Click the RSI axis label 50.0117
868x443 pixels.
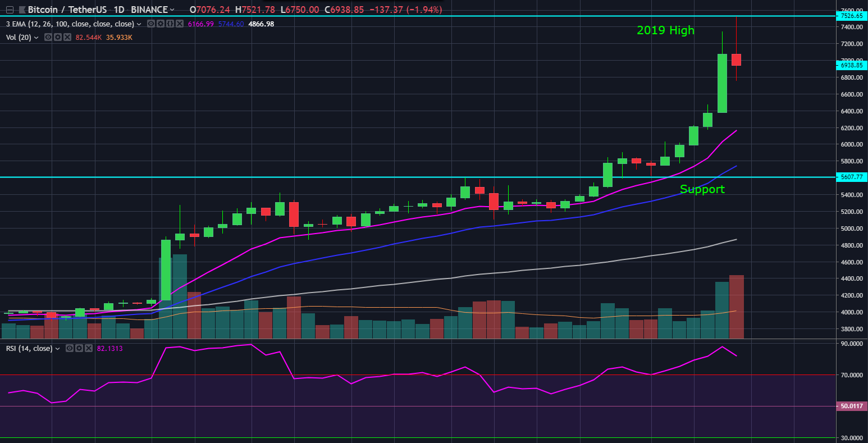(x=851, y=406)
